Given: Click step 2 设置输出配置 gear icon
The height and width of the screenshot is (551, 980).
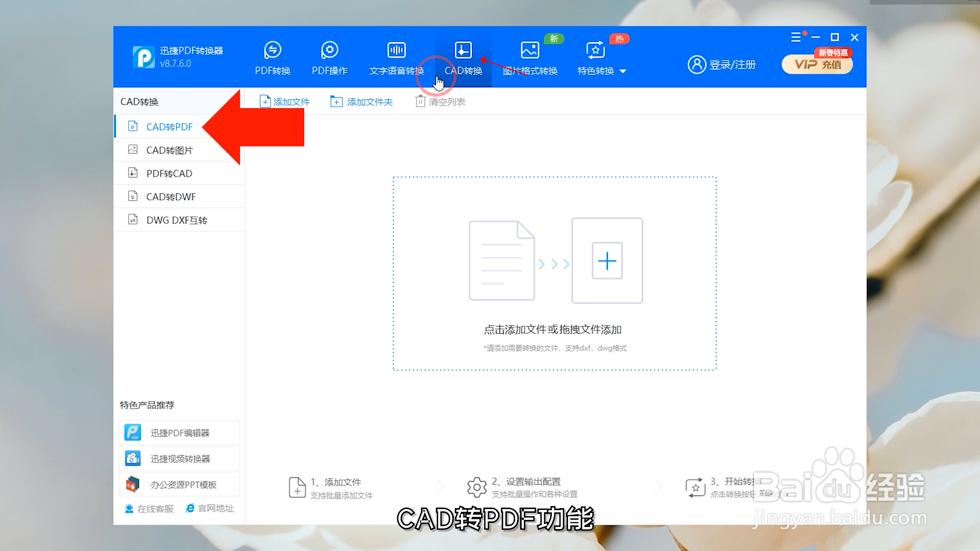Looking at the screenshot, I should (x=477, y=488).
